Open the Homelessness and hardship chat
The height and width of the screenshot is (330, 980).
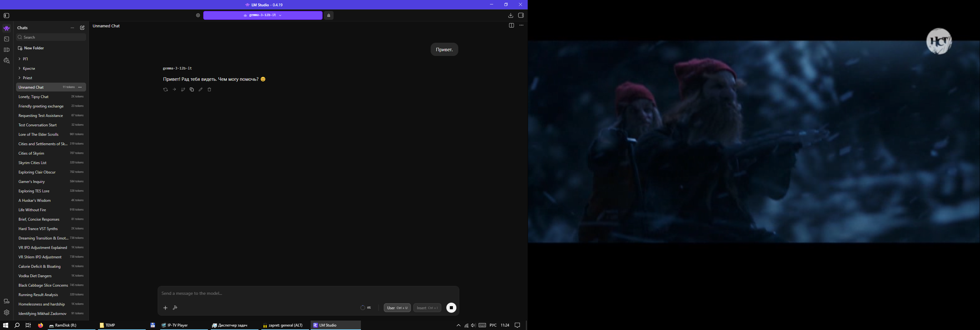(x=51, y=304)
